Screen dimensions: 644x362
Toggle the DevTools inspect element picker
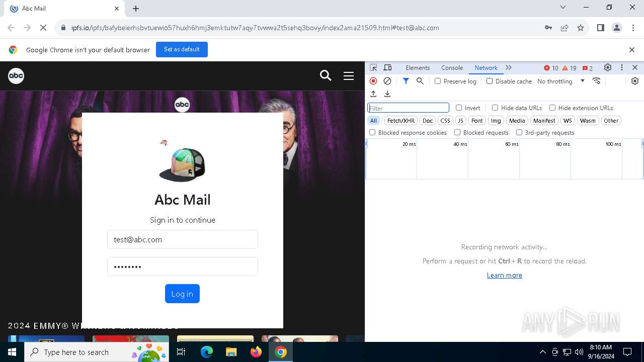[x=373, y=68]
